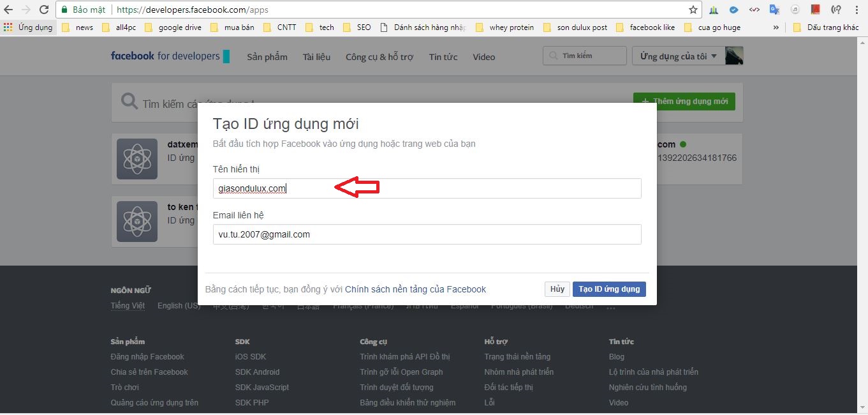The height and width of the screenshot is (415, 868).
Task: Open the Tài liệu menu
Action: pos(316,57)
